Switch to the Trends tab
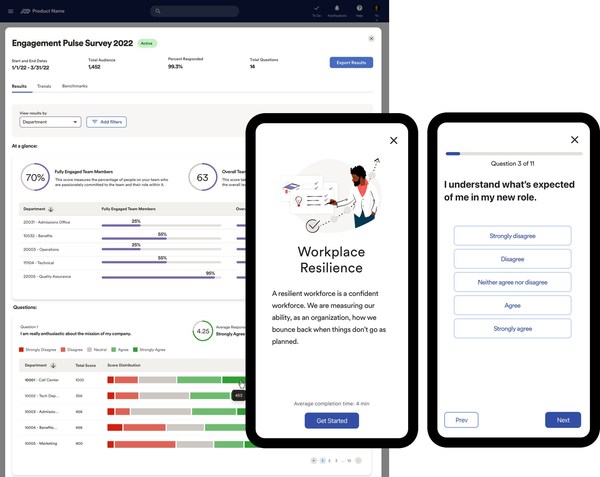This screenshot has width=600, height=477. (44, 87)
